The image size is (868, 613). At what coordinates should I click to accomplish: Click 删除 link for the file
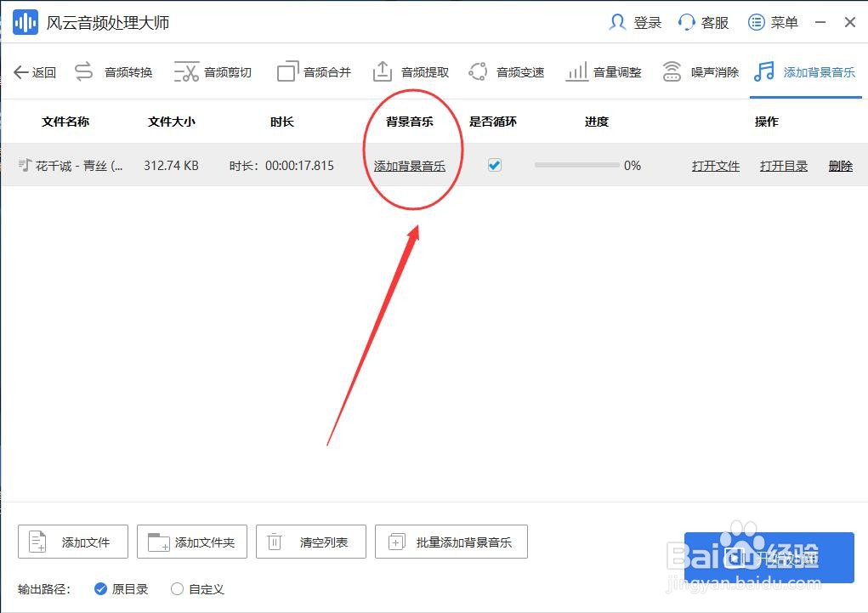tap(840, 166)
